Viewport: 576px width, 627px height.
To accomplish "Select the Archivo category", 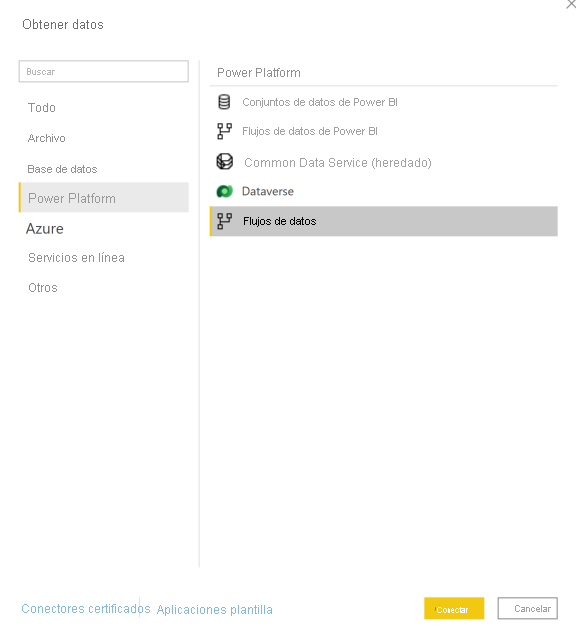I will click(46, 138).
